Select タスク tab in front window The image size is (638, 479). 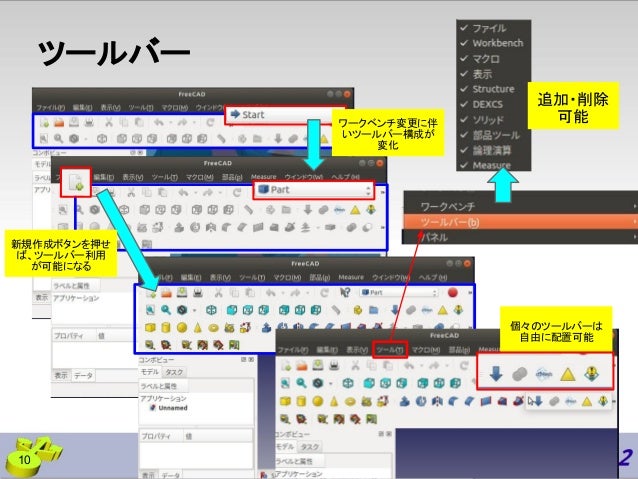309,447
